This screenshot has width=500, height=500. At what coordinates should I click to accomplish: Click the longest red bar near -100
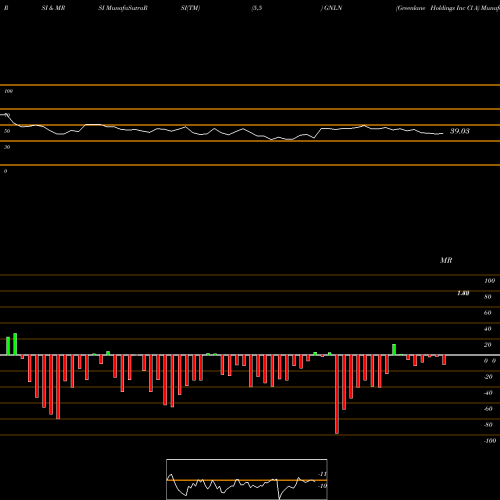click(x=337, y=394)
